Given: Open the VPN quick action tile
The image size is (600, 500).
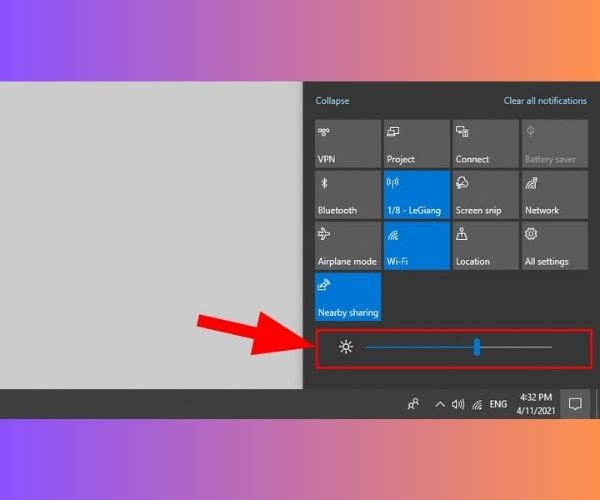Looking at the screenshot, I should 348,144.
